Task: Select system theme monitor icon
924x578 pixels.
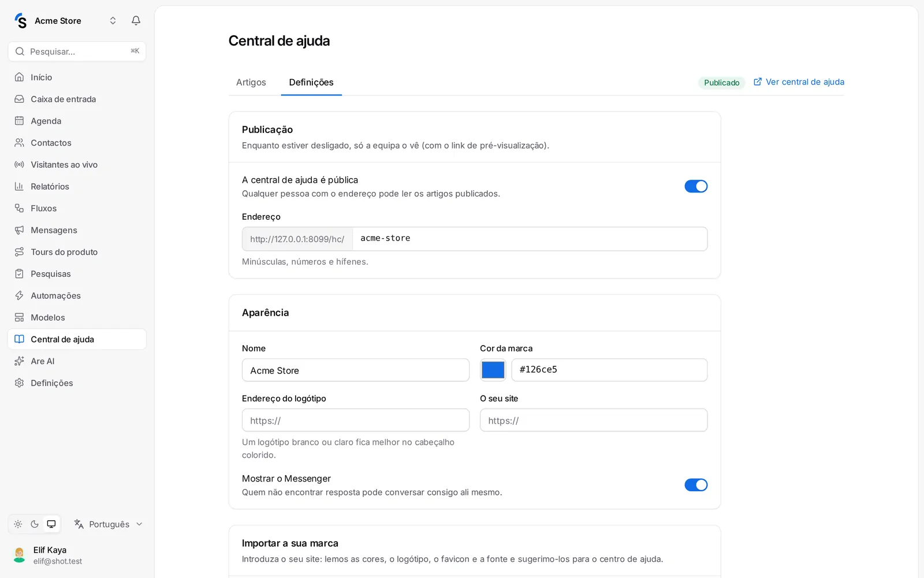Action: 51,524
